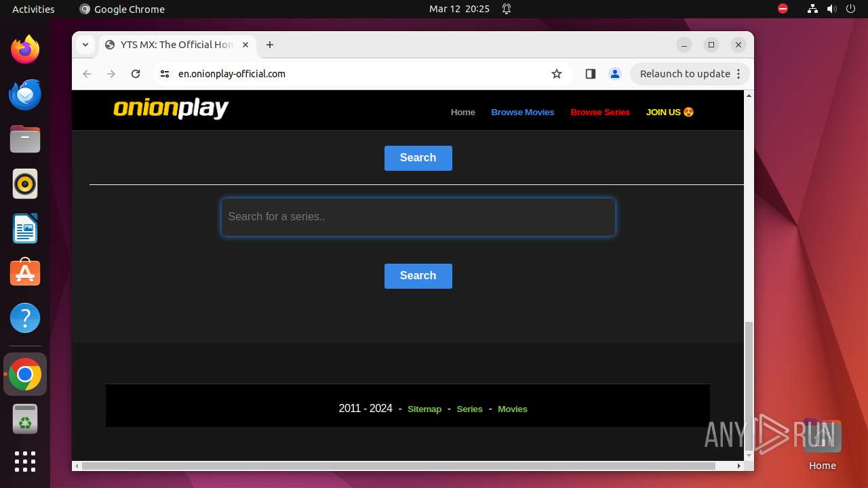The height and width of the screenshot is (488, 868).
Task: Bookmark this page with the star
Action: [x=557, y=74]
